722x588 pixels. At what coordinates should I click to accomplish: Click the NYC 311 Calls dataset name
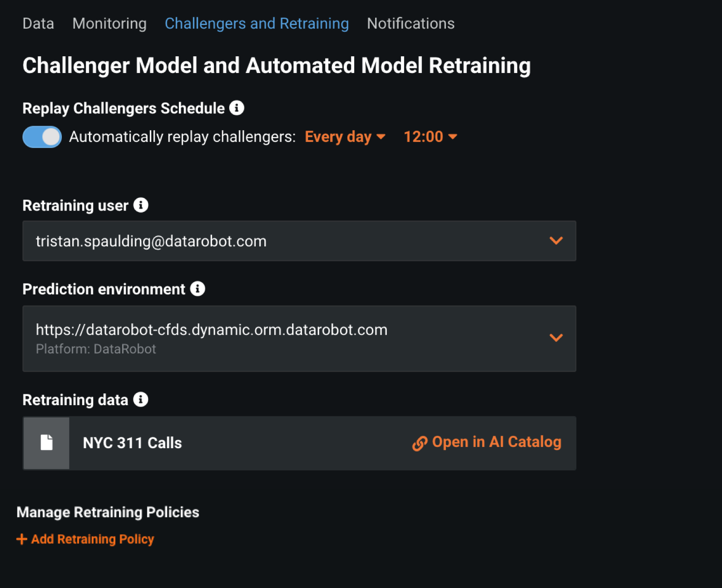132,443
